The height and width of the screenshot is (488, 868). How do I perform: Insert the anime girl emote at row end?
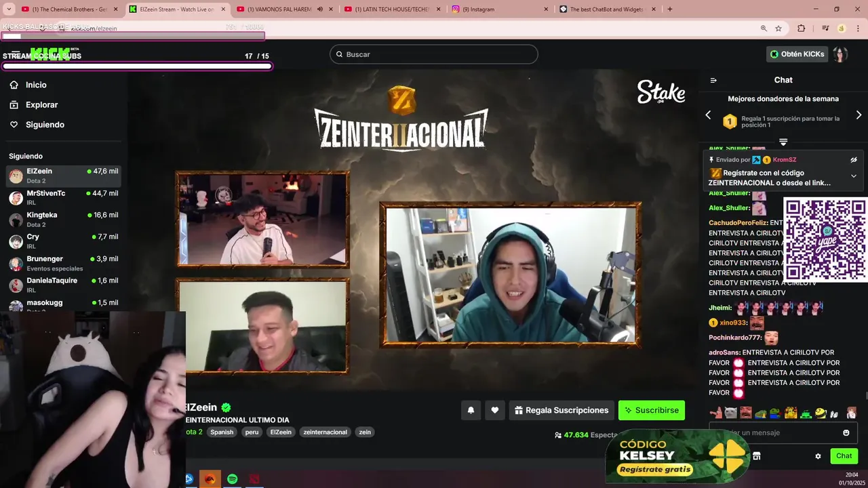coord(852,413)
